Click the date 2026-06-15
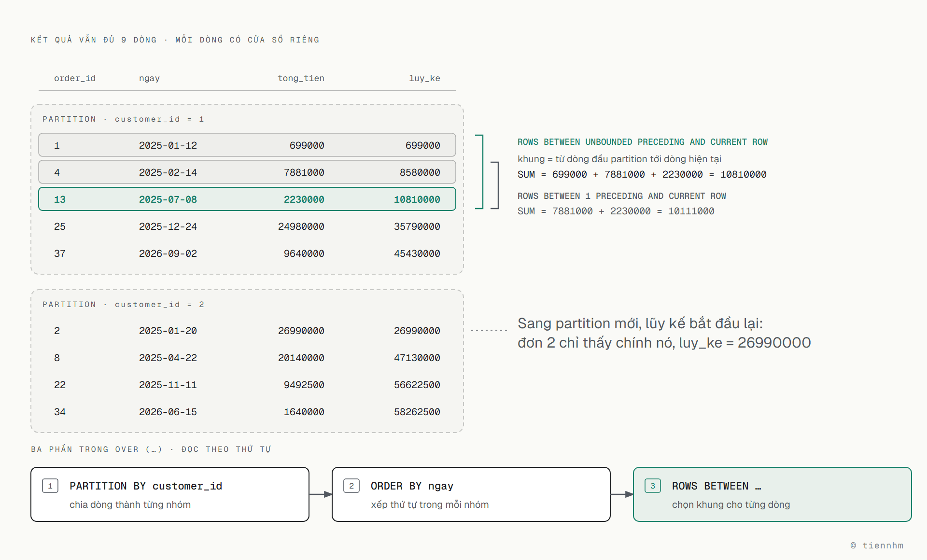The height and width of the screenshot is (560, 927). (x=168, y=412)
